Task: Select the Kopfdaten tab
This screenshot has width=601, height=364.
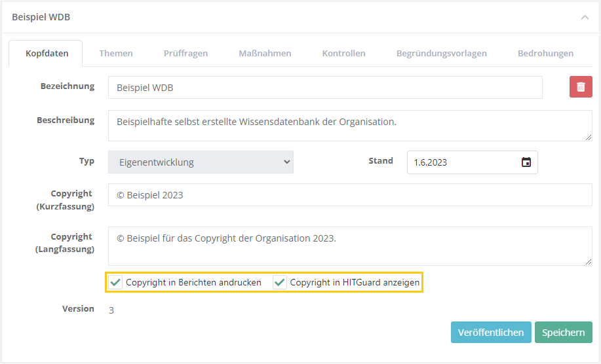Action: (47, 54)
